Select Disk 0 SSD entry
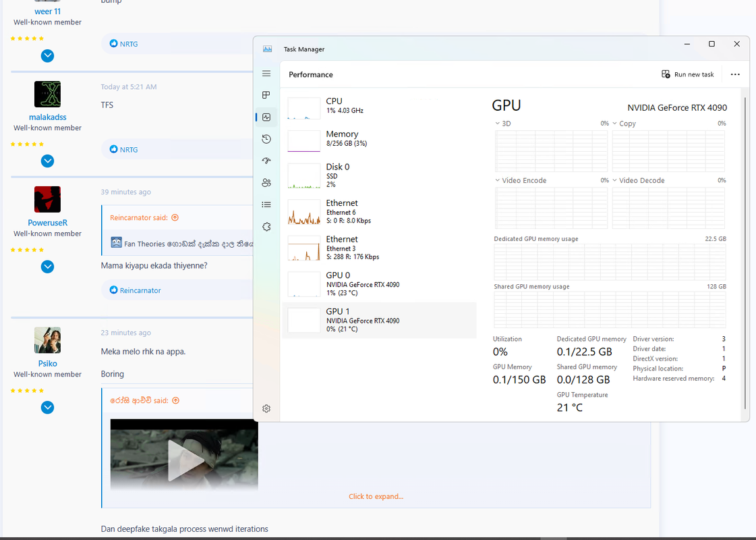The image size is (756, 540). click(380, 175)
